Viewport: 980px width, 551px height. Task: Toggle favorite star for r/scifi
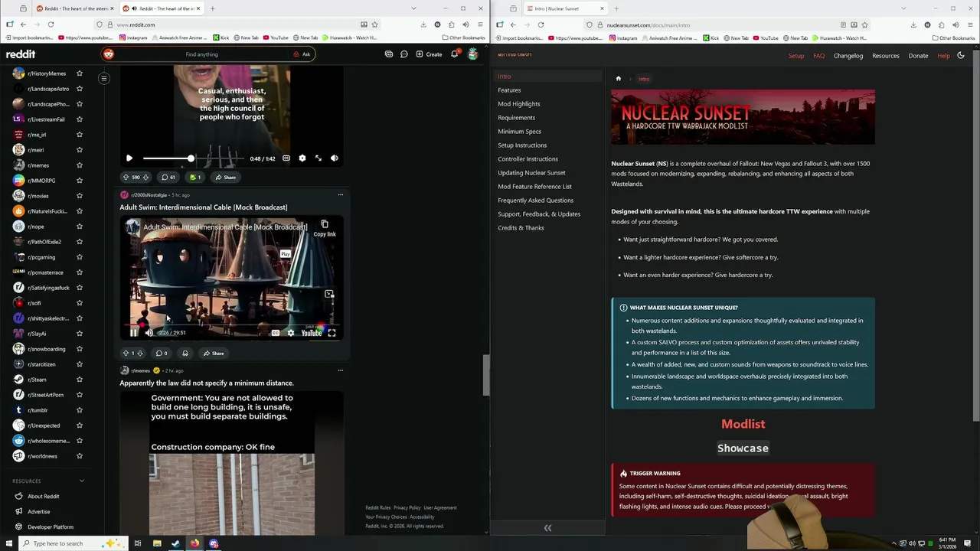pos(79,303)
